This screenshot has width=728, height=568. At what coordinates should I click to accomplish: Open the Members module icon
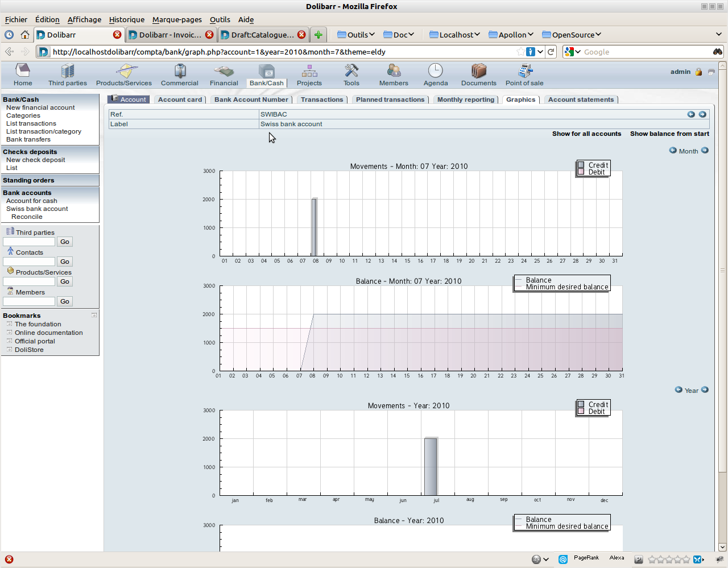click(x=394, y=71)
